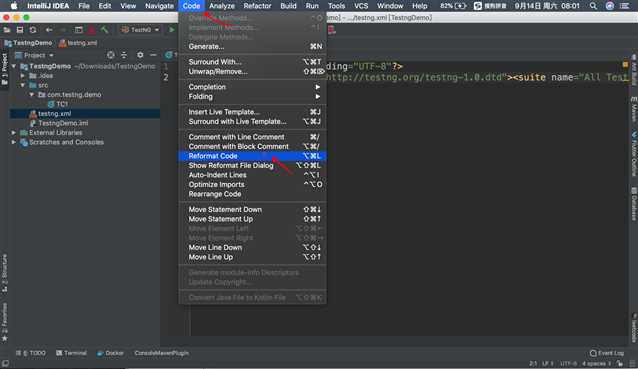Click the Open folder toolbar icon
Viewport: 638px width, 369px height.
7,30
